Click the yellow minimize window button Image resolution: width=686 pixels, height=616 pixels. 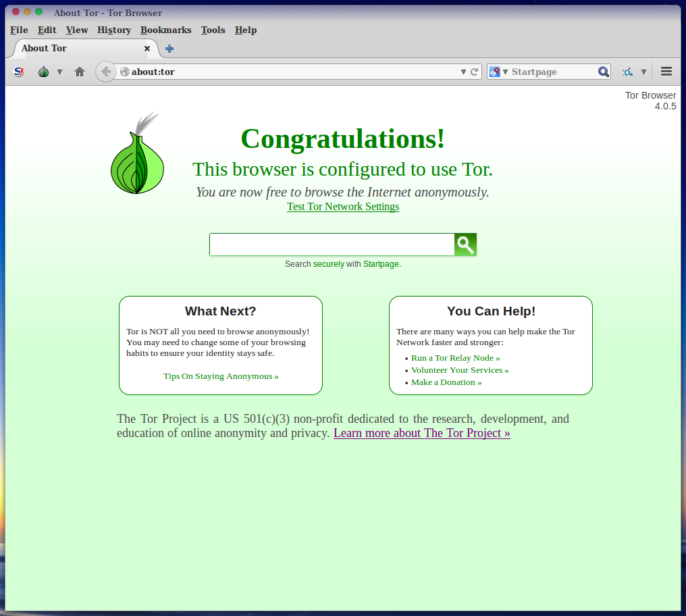(x=27, y=11)
